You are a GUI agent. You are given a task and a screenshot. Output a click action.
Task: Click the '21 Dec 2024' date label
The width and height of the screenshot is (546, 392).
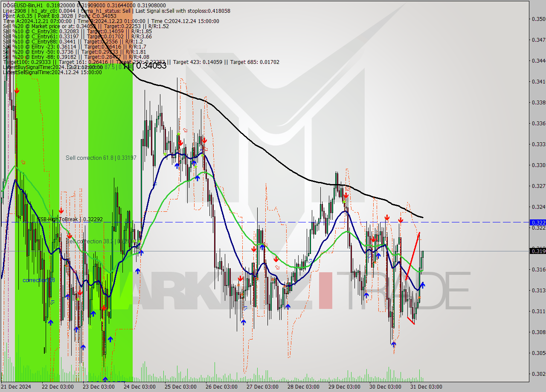point(16,387)
